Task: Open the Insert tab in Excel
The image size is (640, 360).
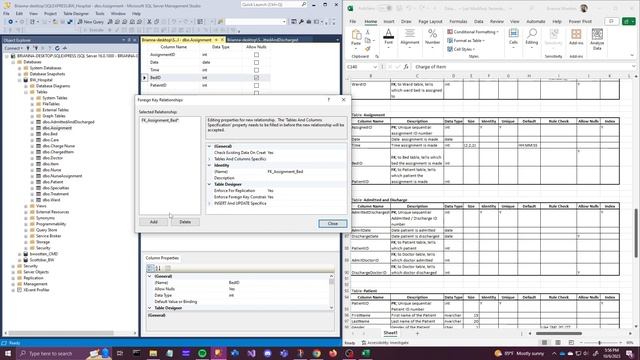Action: (389, 21)
